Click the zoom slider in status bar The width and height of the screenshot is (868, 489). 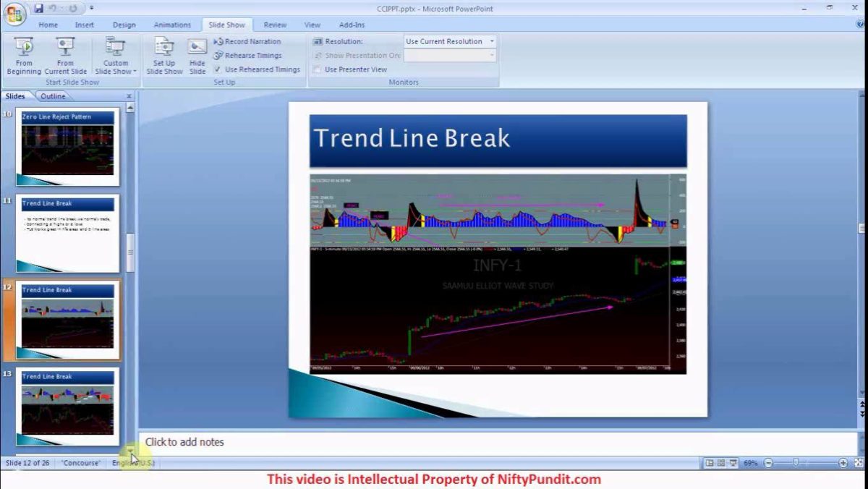point(796,463)
